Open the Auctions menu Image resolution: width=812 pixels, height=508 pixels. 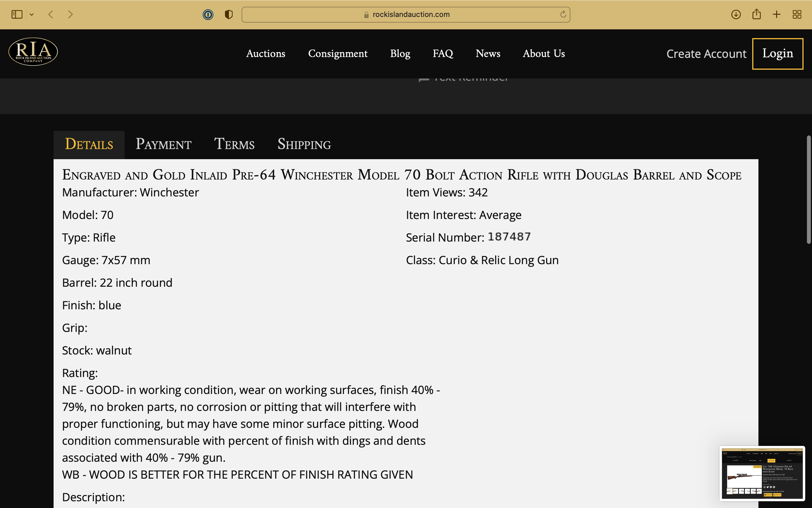pos(265,53)
